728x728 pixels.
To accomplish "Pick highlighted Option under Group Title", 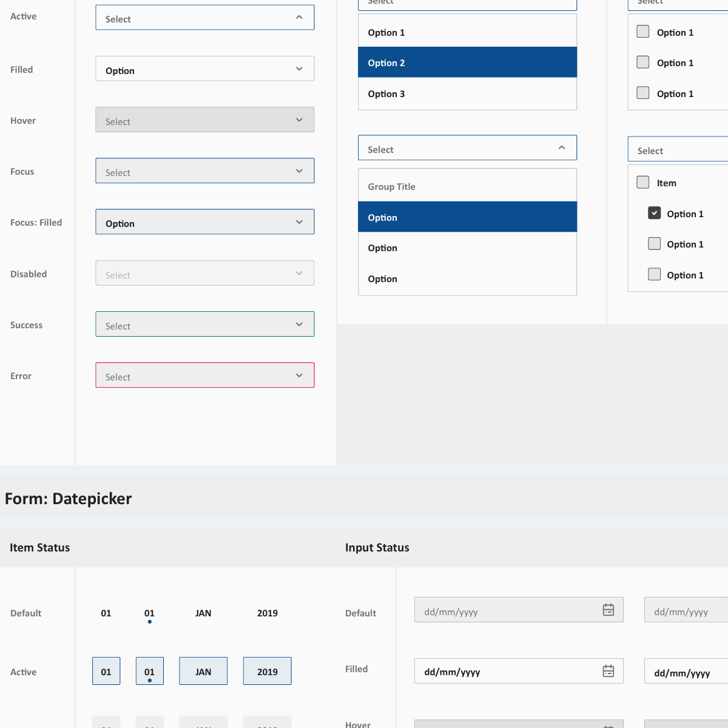I will pos(467,217).
